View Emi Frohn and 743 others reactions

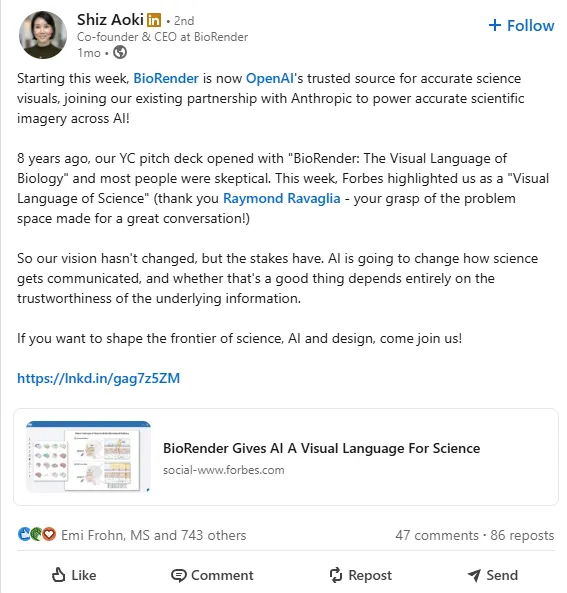click(x=154, y=535)
